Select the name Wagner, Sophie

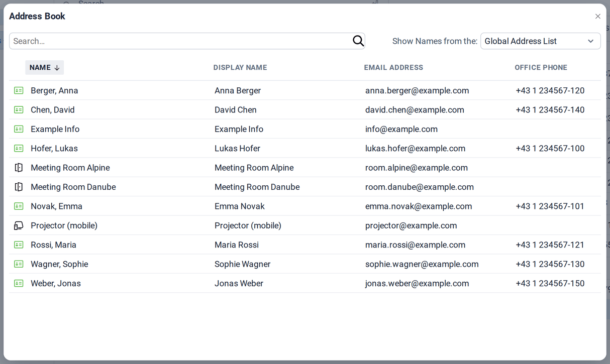[x=59, y=264]
